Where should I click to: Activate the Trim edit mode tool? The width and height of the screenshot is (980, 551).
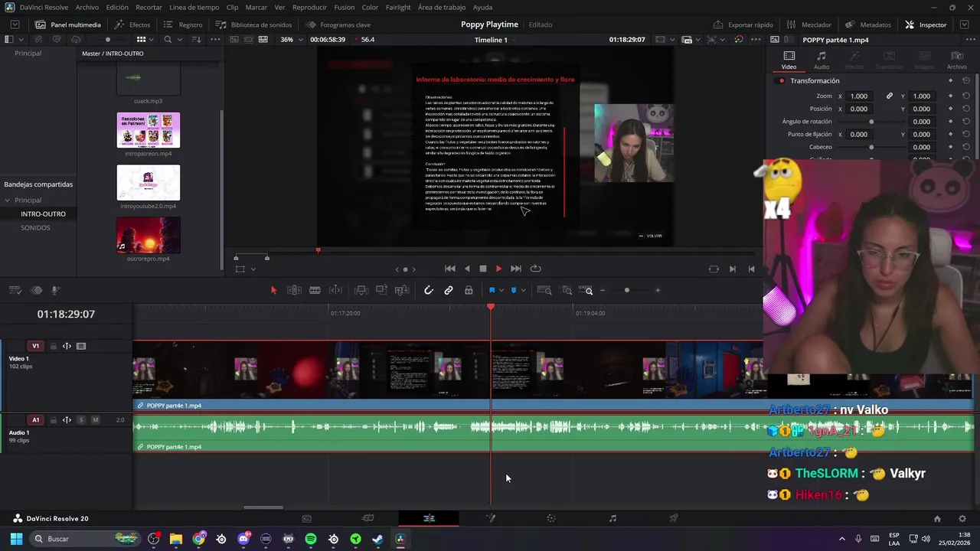(294, 290)
